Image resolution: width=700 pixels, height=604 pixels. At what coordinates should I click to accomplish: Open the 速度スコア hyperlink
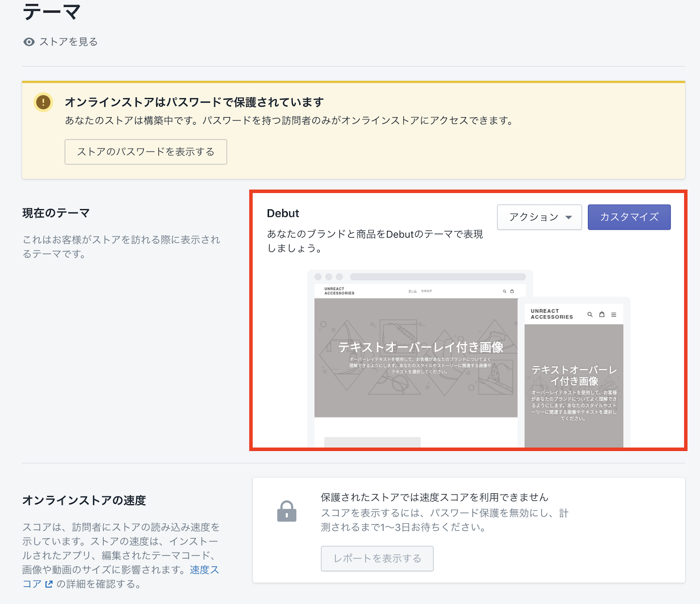tap(204, 570)
